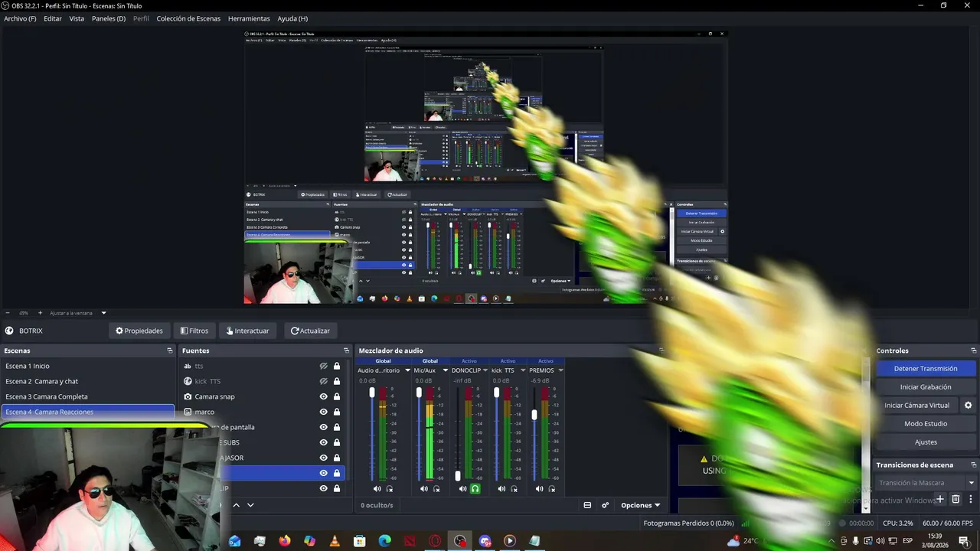This screenshot has width=980, height=551.
Task: Open the Colección de Escenas menu
Action: tap(188, 18)
